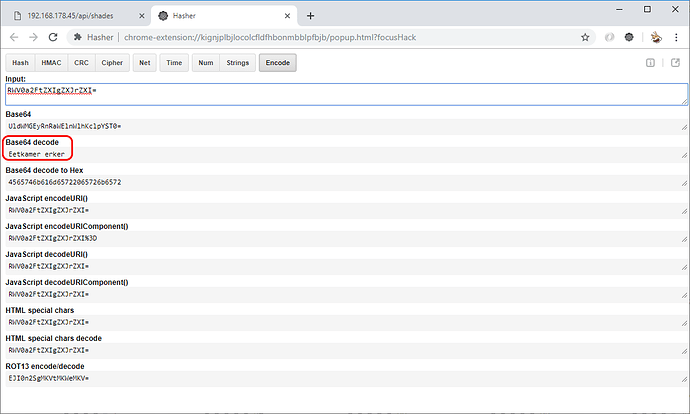The height and width of the screenshot is (414, 690).
Task: Click the page icon on the shades tab
Action: 17,16
